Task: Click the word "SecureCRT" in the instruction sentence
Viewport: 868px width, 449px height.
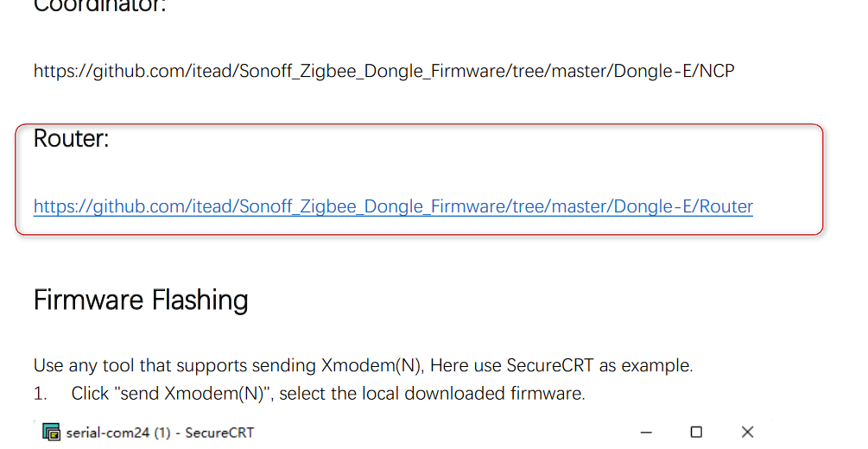Action: coord(549,365)
